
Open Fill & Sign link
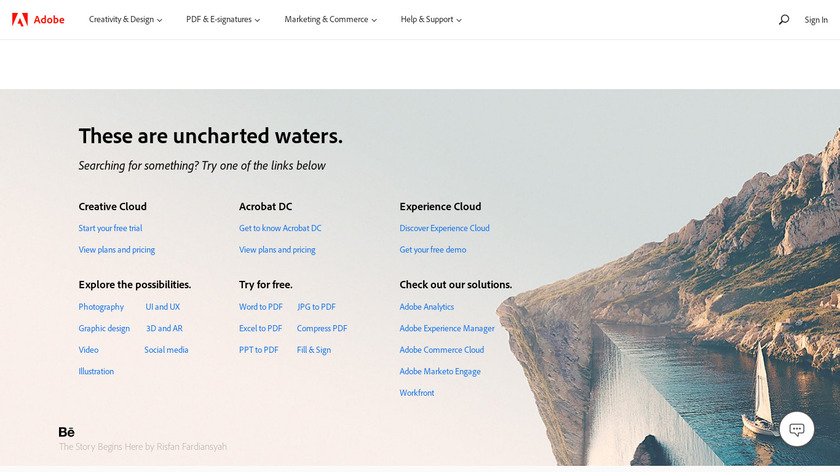click(x=314, y=350)
